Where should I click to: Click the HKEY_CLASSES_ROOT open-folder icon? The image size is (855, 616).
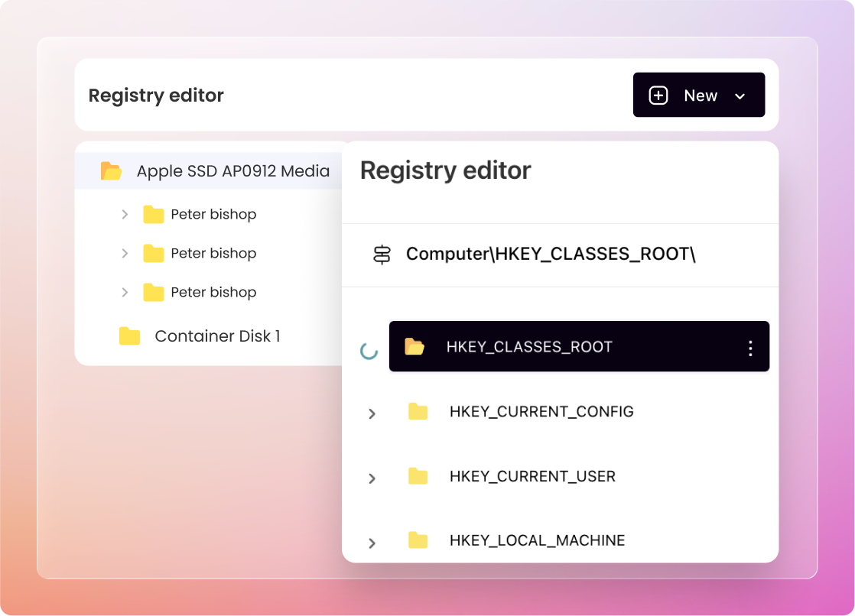click(x=414, y=347)
